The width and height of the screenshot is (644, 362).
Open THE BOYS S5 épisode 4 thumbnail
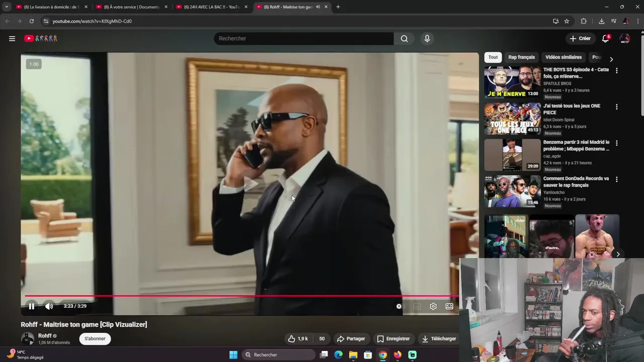pyautogui.click(x=512, y=82)
